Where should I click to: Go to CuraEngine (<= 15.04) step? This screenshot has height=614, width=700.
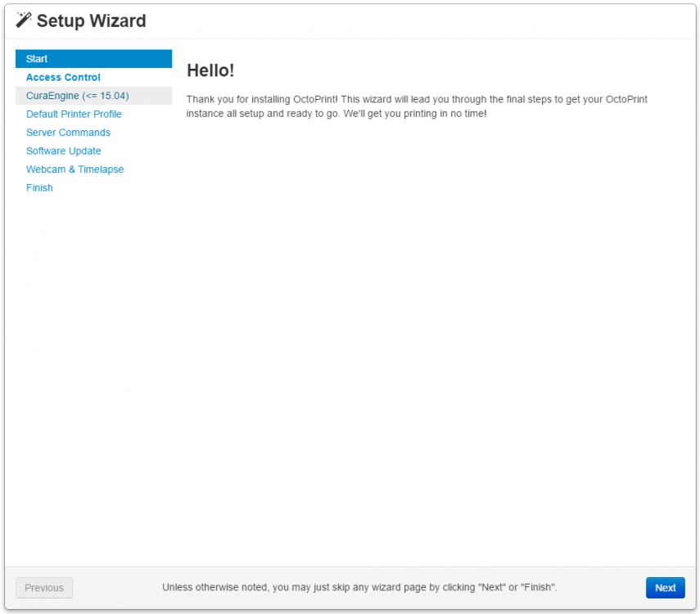pos(94,96)
